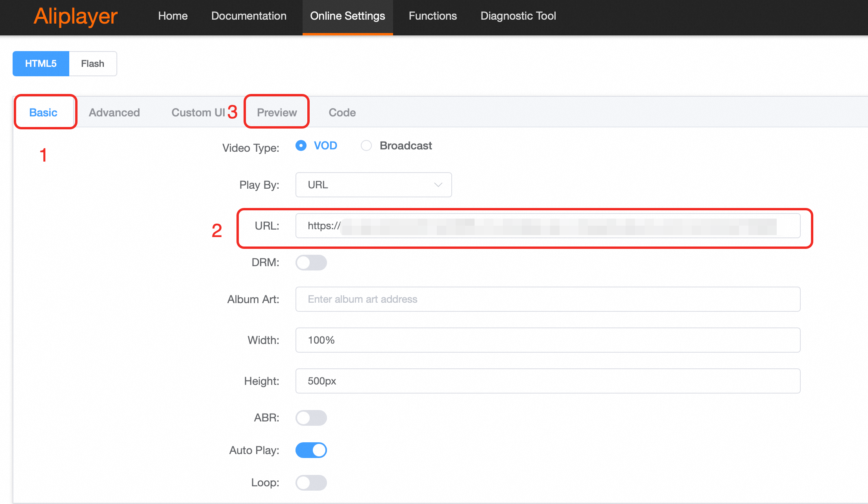The width and height of the screenshot is (868, 504).
Task: Select the VOD video type
Action: pyautogui.click(x=301, y=146)
